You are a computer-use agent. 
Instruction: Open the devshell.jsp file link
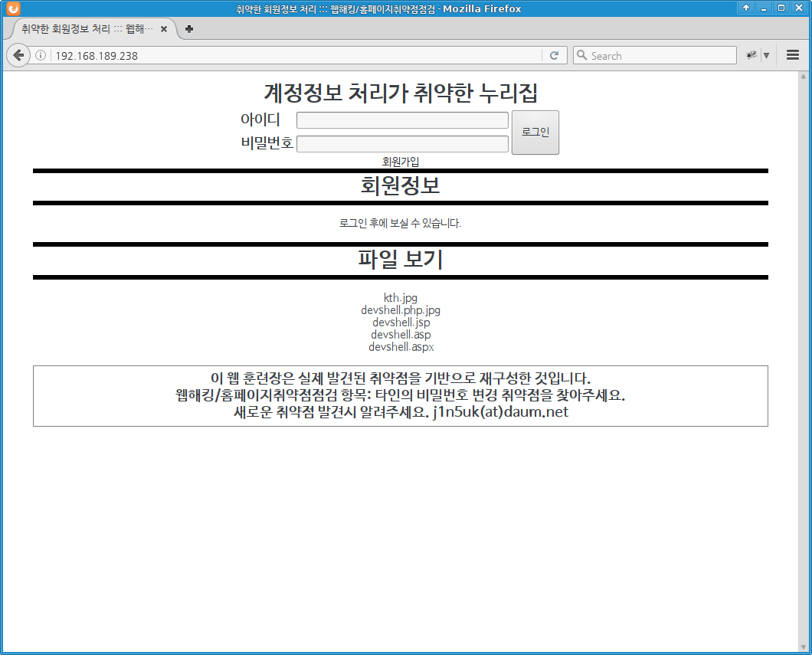pos(401,322)
